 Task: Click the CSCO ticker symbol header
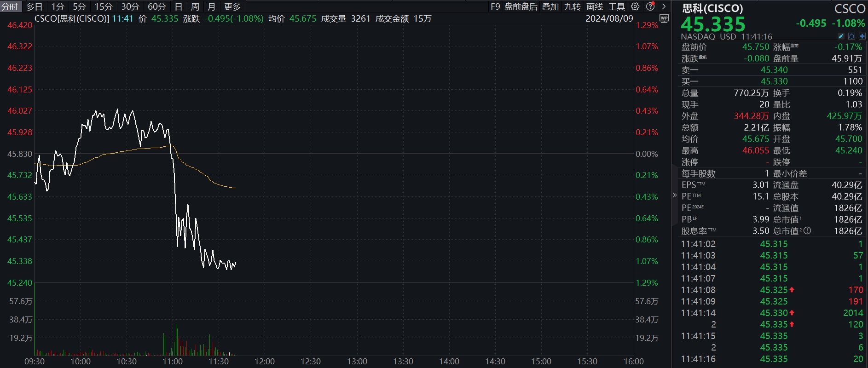tap(850, 8)
